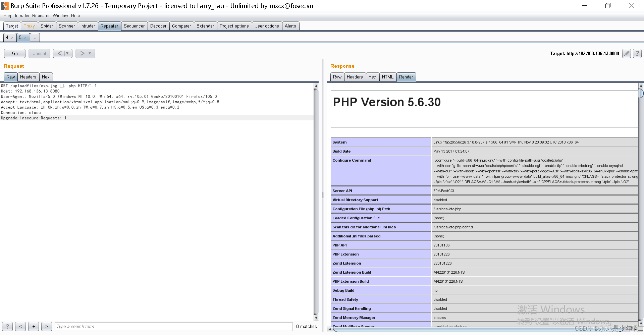Click the request pane vertical scrollbar track

pyautogui.click(x=316, y=201)
